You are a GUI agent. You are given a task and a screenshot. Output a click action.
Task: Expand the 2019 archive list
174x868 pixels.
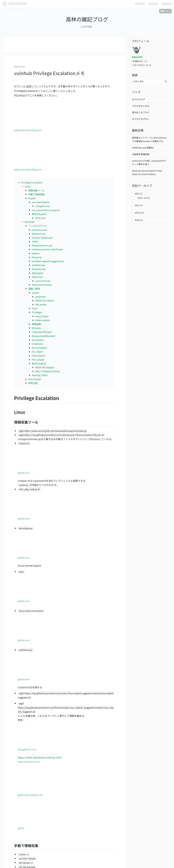pyautogui.click(x=133, y=220)
